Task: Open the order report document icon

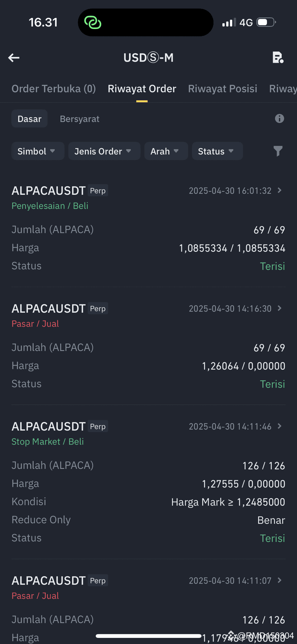Action: coord(278,57)
